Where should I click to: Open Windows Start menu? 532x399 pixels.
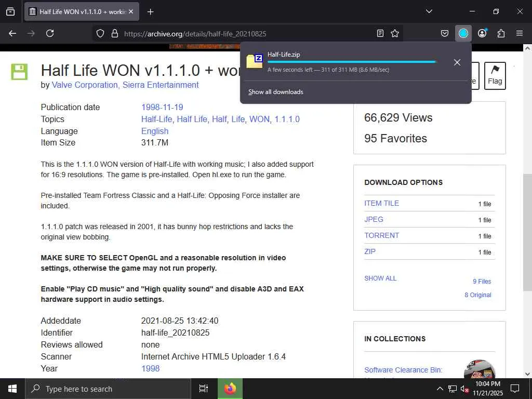12,389
